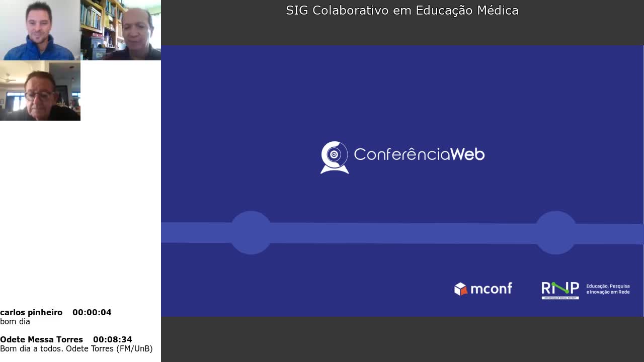The width and height of the screenshot is (644, 362).
Task: Click the 'mconf' wordmark text
Action: point(491,289)
